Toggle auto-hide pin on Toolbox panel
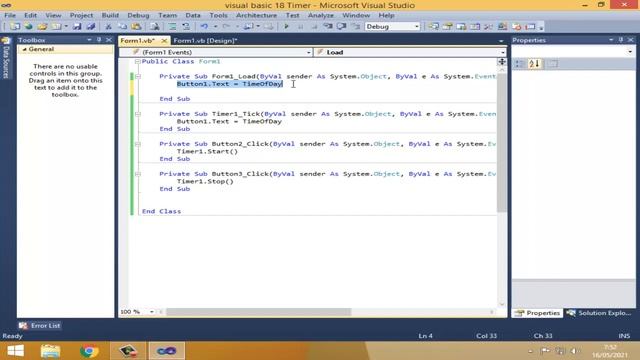 point(99,40)
